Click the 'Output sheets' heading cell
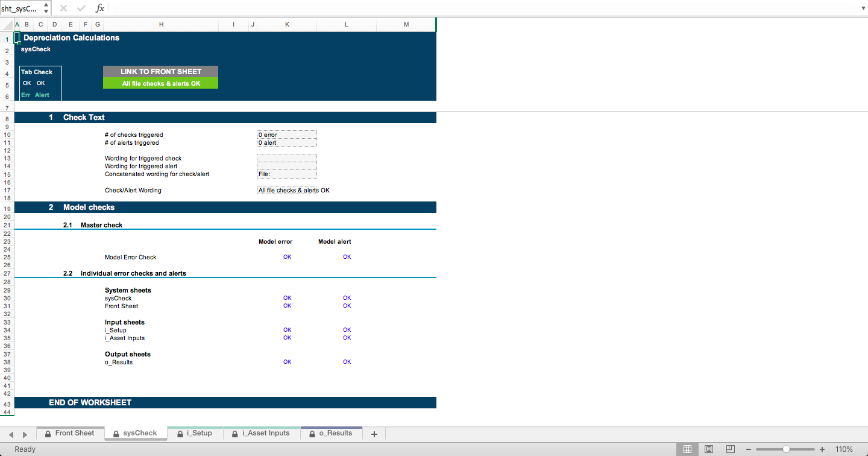Image resolution: width=868 pixels, height=456 pixels. click(128, 355)
